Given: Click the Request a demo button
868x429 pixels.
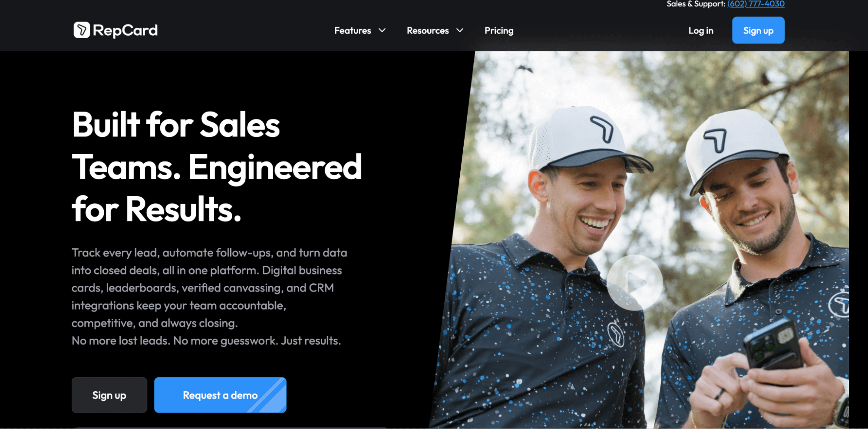Looking at the screenshot, I should (x=220, y=395).
